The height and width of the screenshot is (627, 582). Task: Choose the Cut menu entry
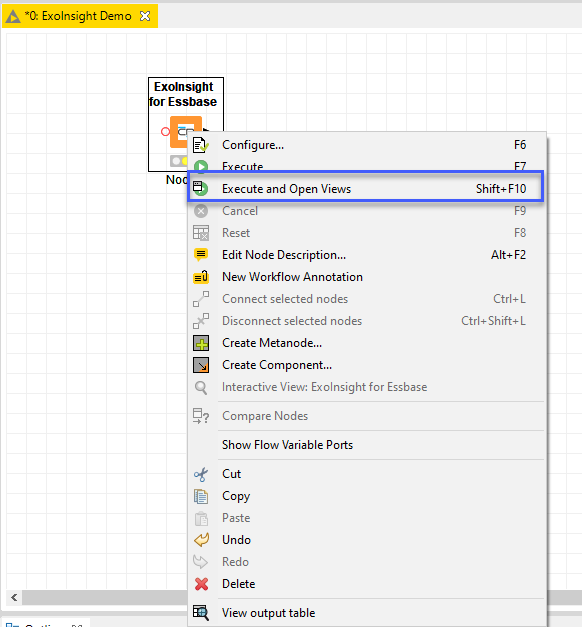click(x=366, y=474)
